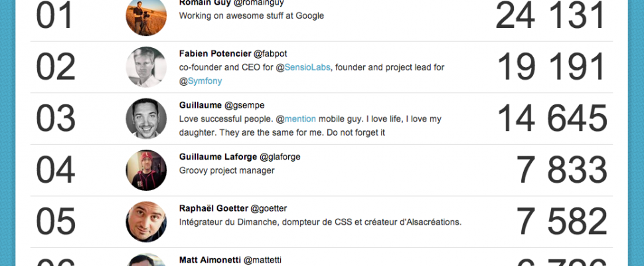Click the @mention link in Guillaume's bio

click(x=296, y=119)
